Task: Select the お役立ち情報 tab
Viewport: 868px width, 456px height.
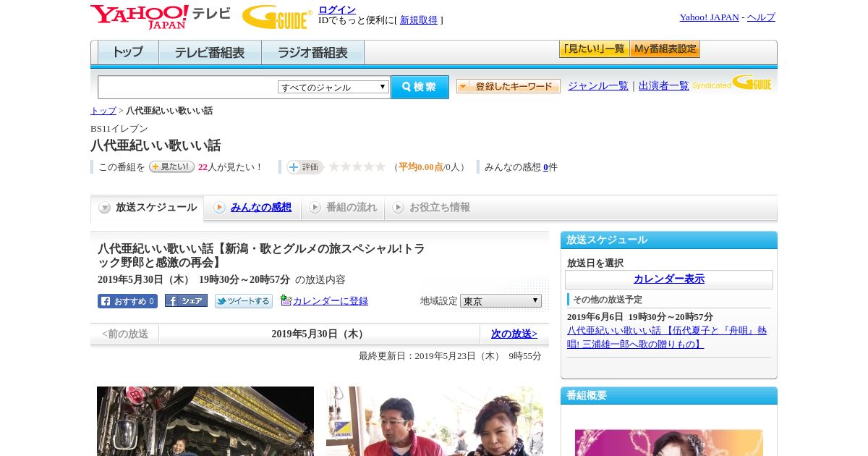Action: (x=432, y=208)
